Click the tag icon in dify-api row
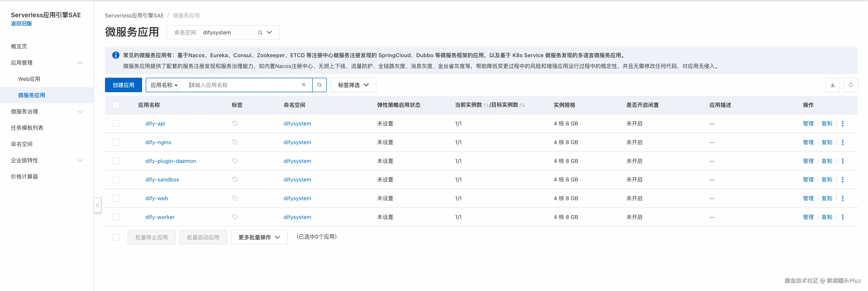 click(x=235, y=123)
